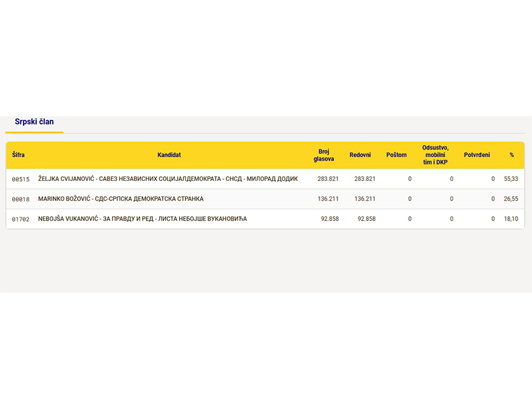Image resolution: width=532 pixels, height=409 pixels.
Task: Select Broj glasova value 136.211 for Božović
Action: (x=328, y=199)
